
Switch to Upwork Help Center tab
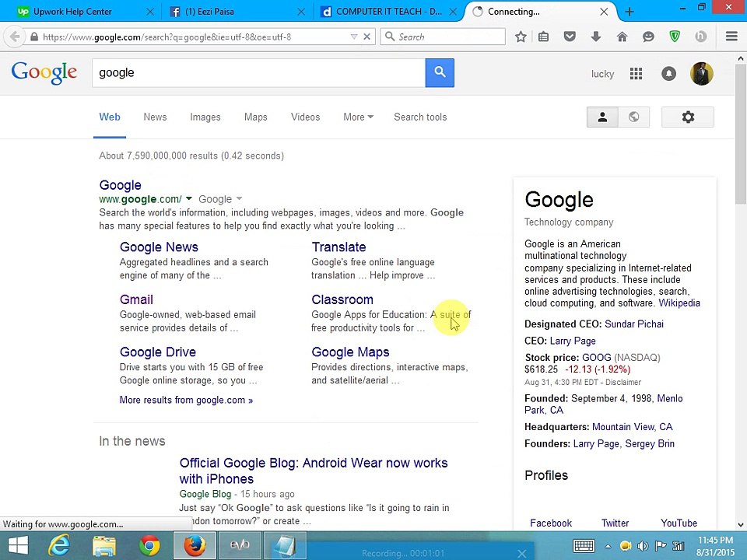[72, 12]
